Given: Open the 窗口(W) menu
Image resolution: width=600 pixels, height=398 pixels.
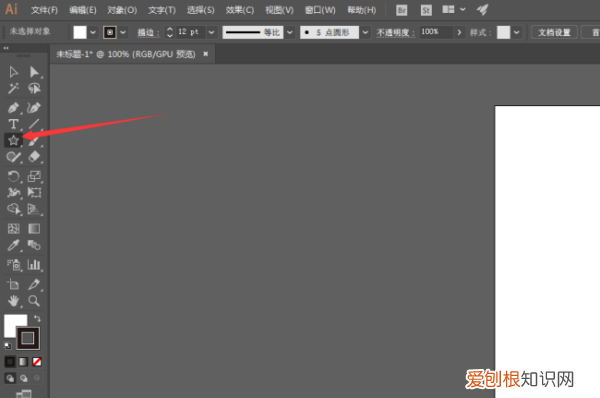Looking at the screenshot, I should pyautogui.click(x=320, y=10).
